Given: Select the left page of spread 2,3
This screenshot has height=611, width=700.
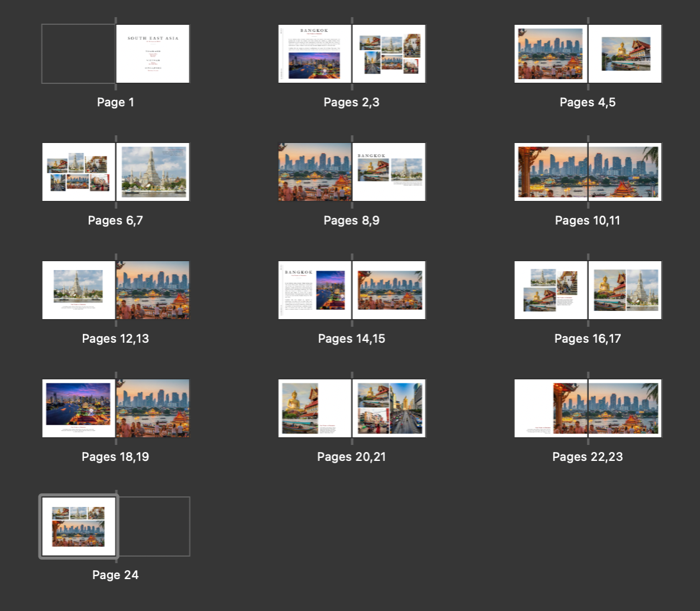Looking at the screenshot, I should (314, 53).
